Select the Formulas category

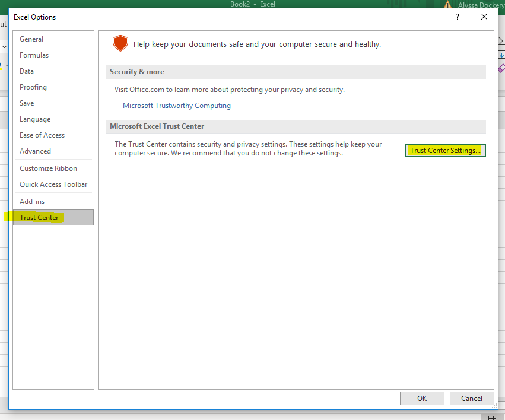click(34, 55)
